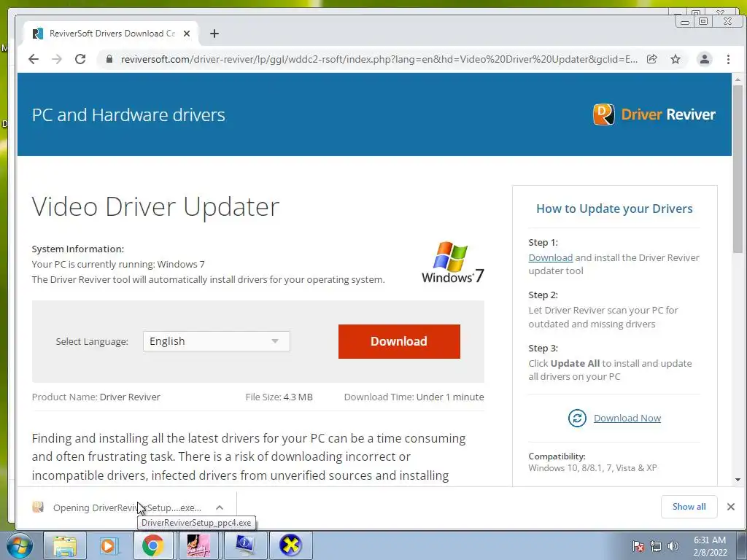Close the ReviverSoft Drivers Download tab
Image resolution: width=747 pixels, height=560 pixels.
(x=187, y=34)
